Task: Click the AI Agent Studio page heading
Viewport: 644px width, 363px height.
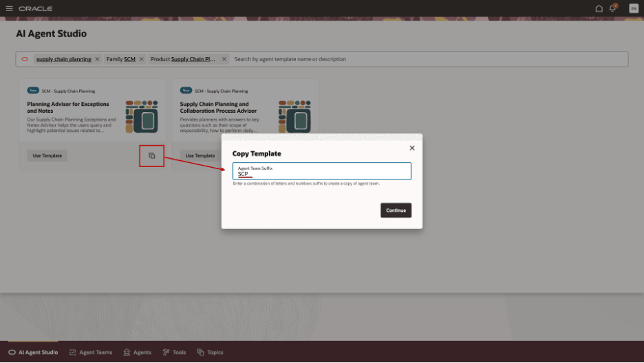Action: pyautogui.click(x=52, y=34)
